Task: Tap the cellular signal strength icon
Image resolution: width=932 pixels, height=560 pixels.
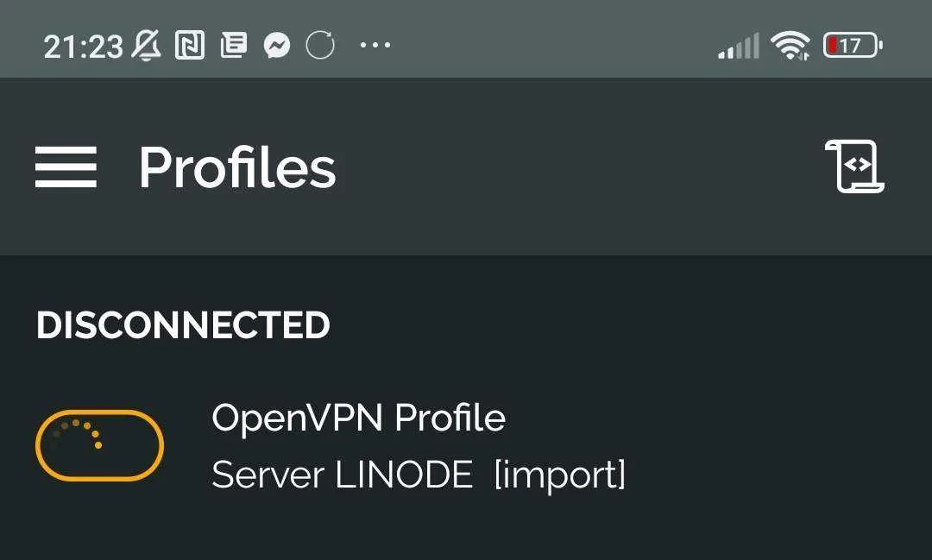Action: pos(739,46)
